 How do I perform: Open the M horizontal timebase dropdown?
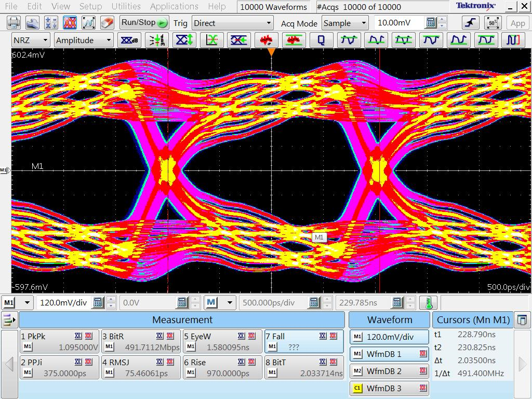pos(220,302)
